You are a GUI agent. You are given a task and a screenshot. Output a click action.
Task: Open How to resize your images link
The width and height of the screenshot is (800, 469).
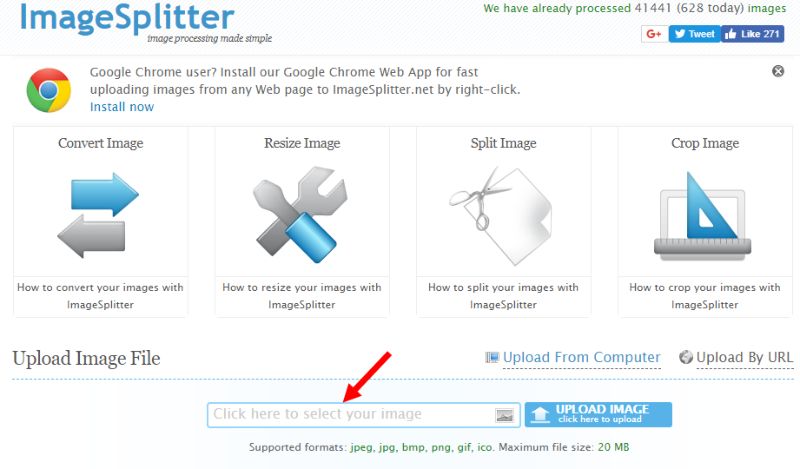click(x=302, y=296)
